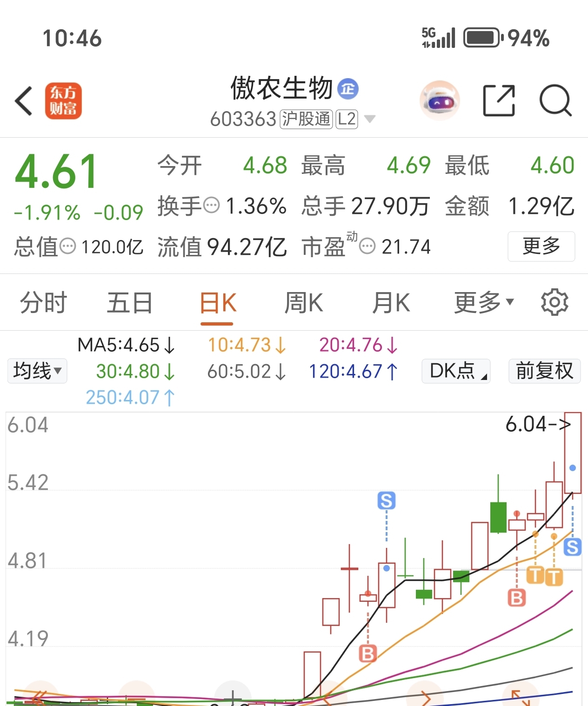The image size is (588, 706).
Task: Select the 日K tab
Action: [218, 303]
